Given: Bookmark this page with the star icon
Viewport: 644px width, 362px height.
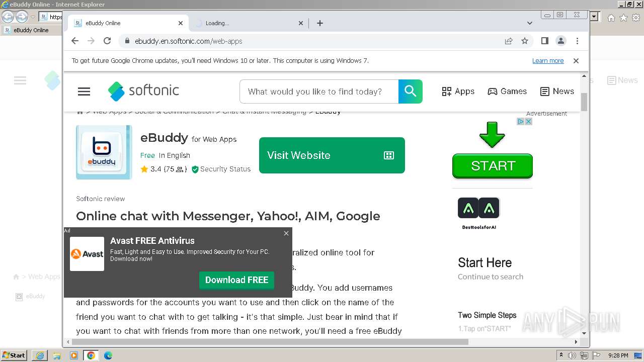Looking at the screenshot, I should coord(525,41).
